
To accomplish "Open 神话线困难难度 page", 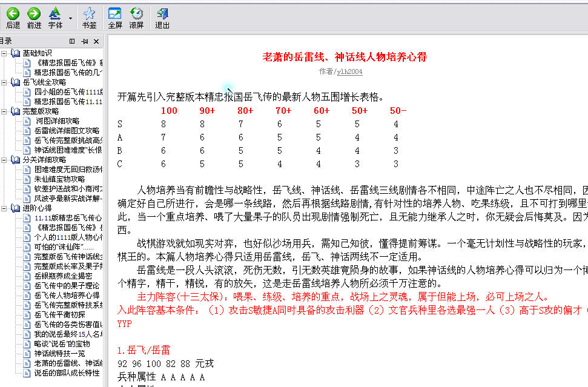I will 68,150.
